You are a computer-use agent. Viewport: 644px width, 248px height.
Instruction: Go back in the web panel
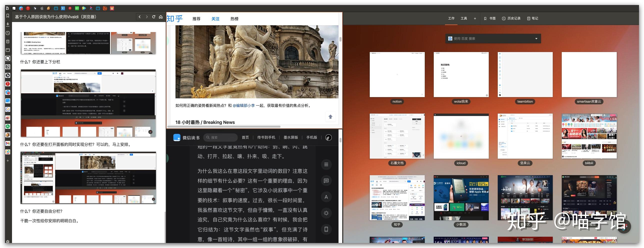pos(139,17)
